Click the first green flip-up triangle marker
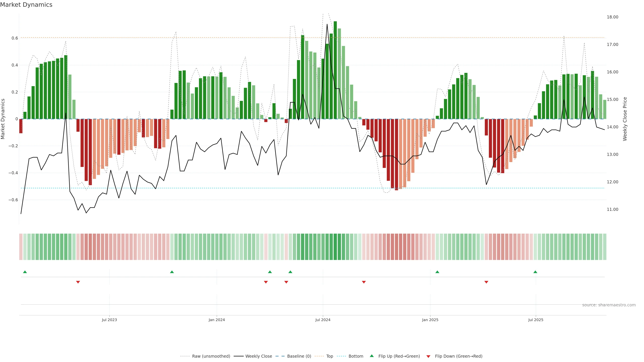 [x=25, y=272]
